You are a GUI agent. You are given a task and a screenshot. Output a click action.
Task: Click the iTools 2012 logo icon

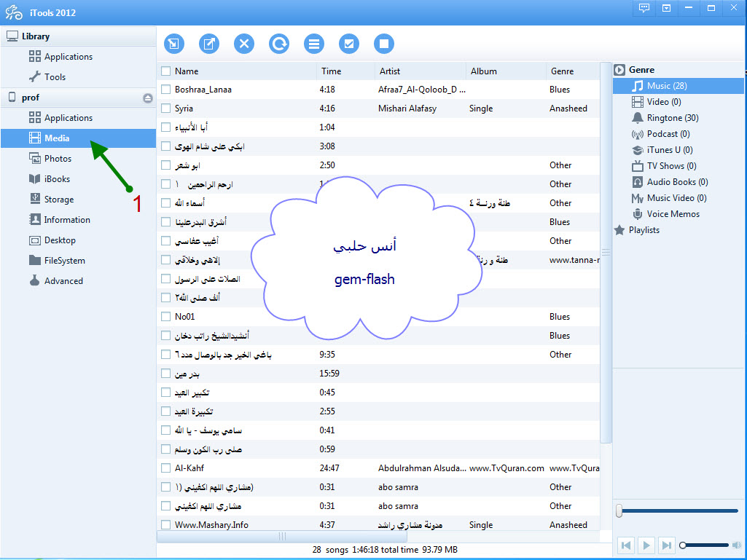click(x=15, y=12)
